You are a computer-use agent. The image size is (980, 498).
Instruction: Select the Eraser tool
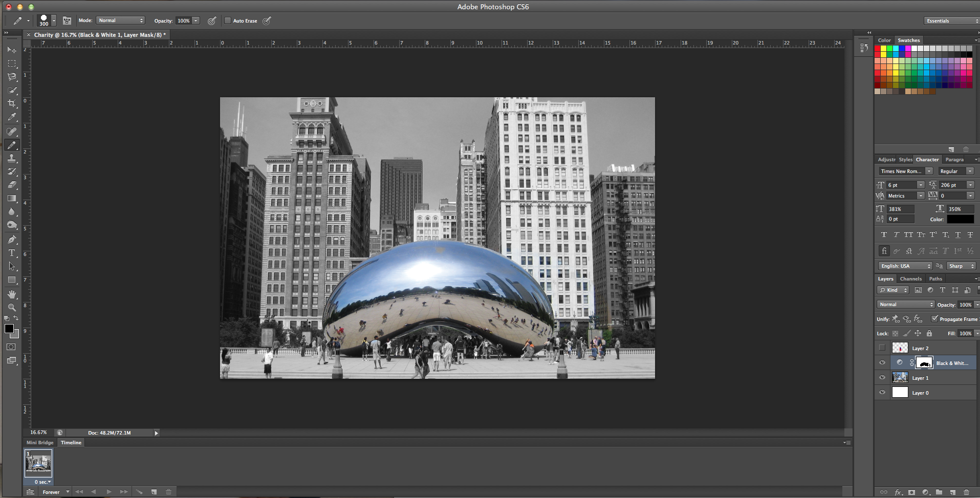coord(12,185)
